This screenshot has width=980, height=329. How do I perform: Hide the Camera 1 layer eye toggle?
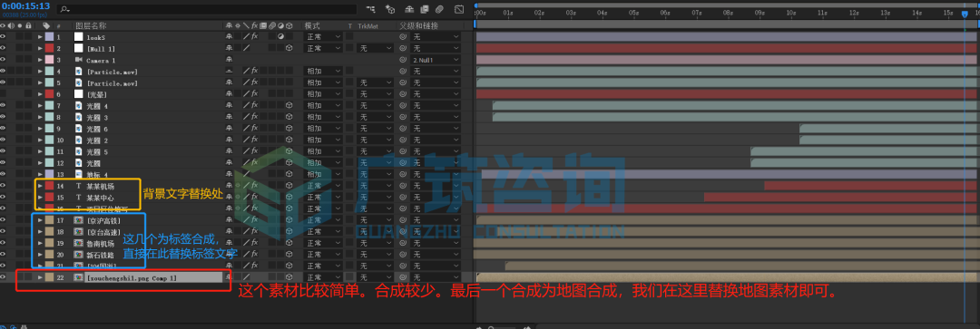(x=3, y=60)
